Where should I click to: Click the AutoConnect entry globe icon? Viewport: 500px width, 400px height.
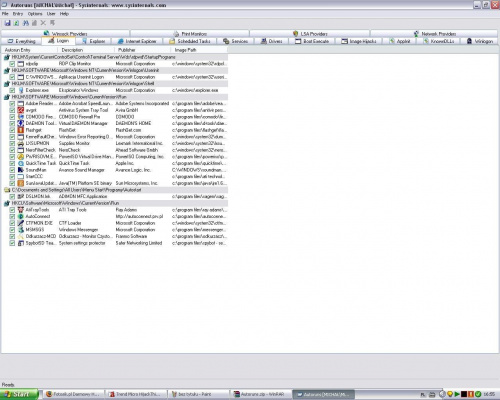click(21, 216)
